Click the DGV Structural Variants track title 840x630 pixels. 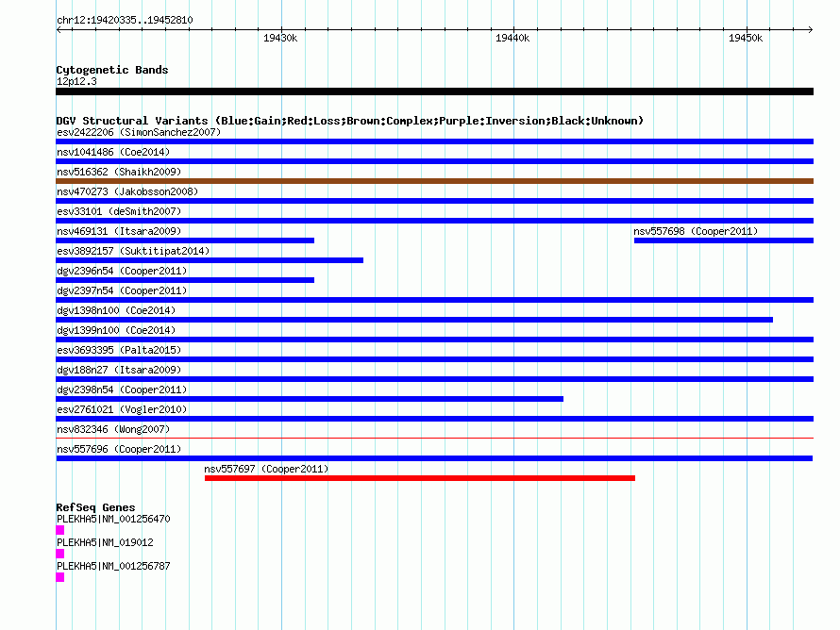(349, 121)
